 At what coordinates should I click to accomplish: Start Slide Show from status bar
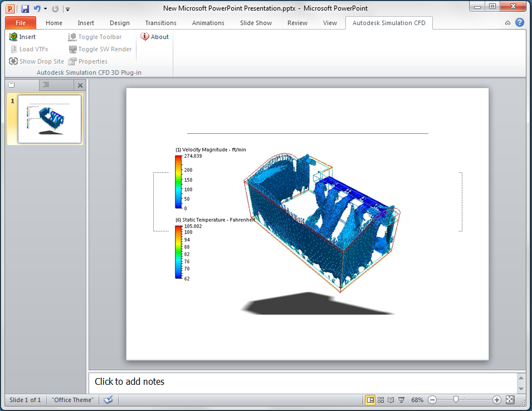pyautogui.click(x=401, y=400)
